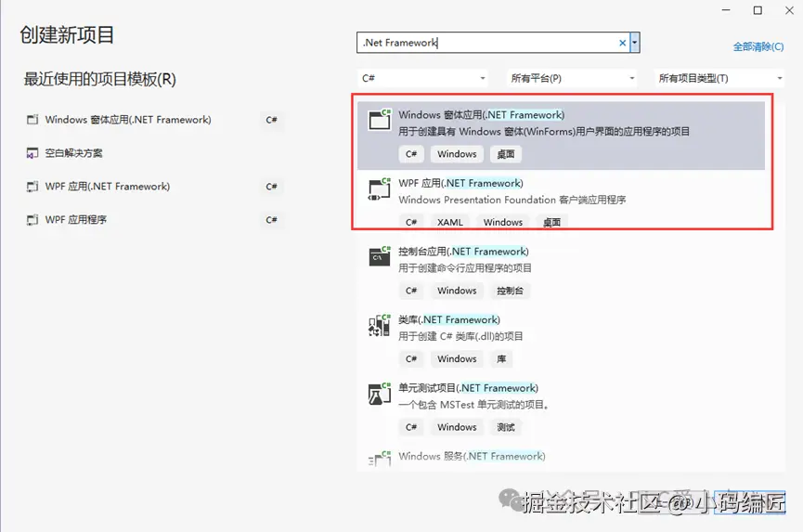Click the 全部清除(C) link
This screenshot has height=532, width=803.
(x=758, y=46)
